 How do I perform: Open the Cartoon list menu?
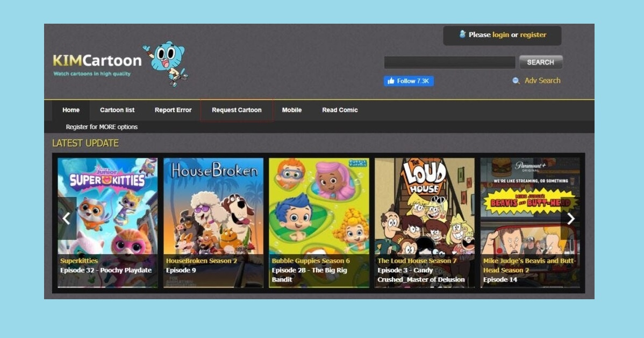pos(117,110)
